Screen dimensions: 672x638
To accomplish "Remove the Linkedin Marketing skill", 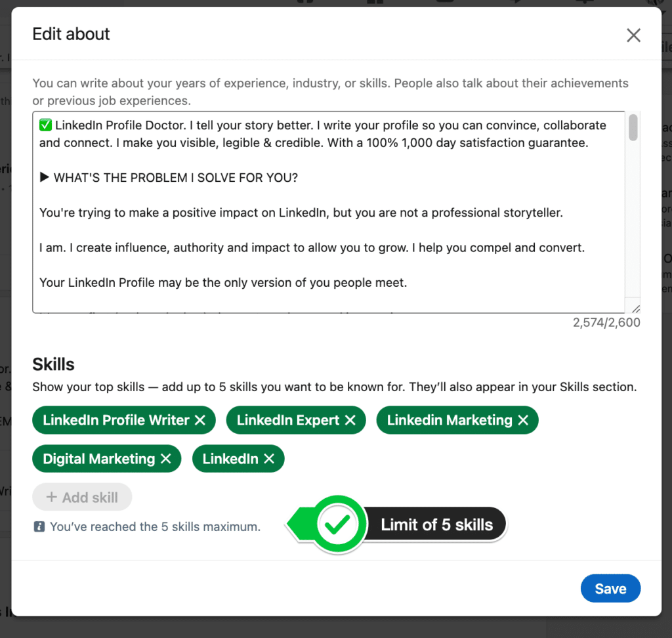I will pos(523,420).
